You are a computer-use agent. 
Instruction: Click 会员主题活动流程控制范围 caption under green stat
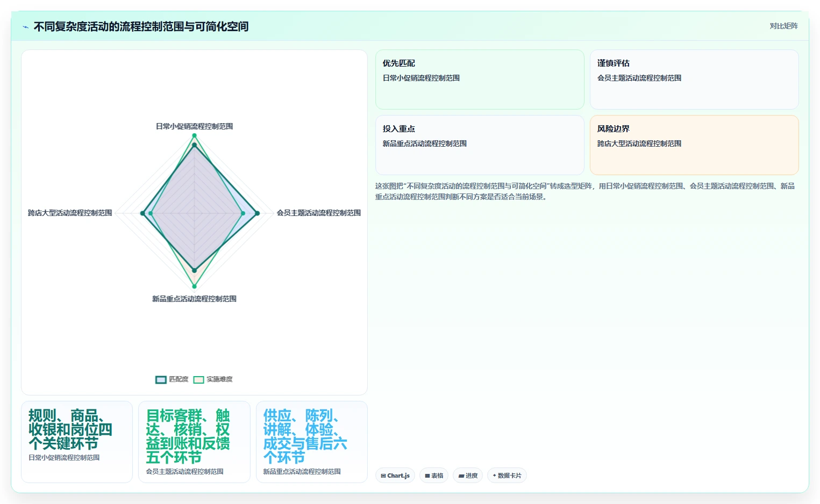tap(184, 472)
